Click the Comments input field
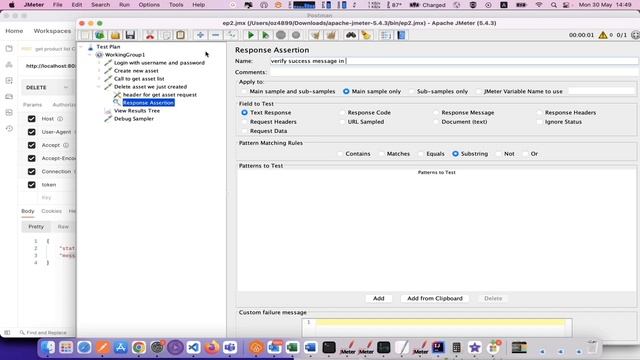 click(453, 72)
